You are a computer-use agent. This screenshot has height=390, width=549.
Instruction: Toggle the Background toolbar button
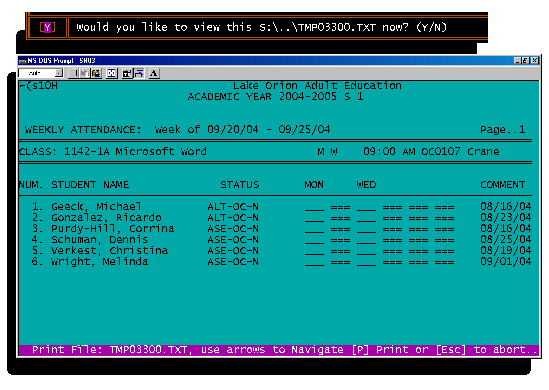139,73
